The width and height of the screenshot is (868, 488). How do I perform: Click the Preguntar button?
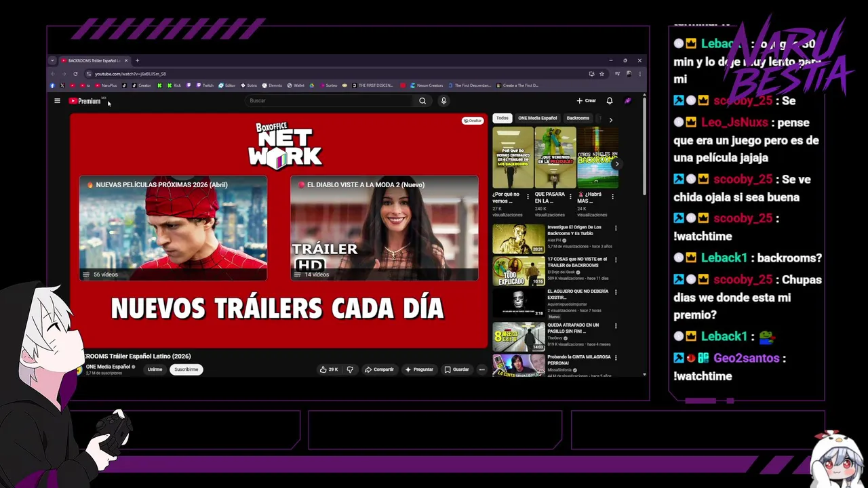419,369
